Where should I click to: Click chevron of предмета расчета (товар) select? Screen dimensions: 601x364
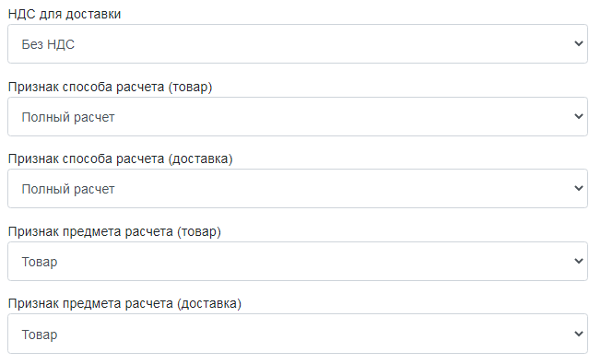pyautogui.click(x=579, y=261)
